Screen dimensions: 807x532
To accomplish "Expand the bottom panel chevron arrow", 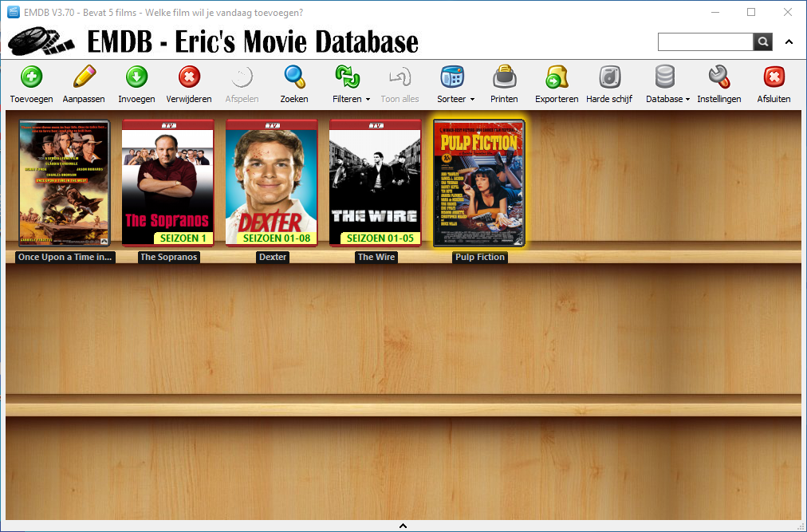I will 403,526.
